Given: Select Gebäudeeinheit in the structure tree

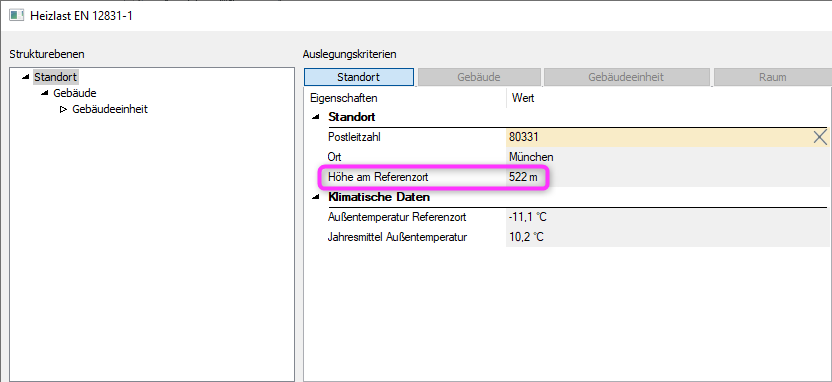Looking at the screenshot, I should [x=110, y=109].
